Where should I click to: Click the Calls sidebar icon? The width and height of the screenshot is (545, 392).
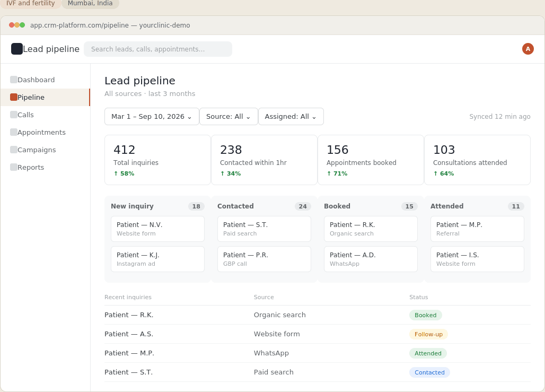(x=14, y=115)
